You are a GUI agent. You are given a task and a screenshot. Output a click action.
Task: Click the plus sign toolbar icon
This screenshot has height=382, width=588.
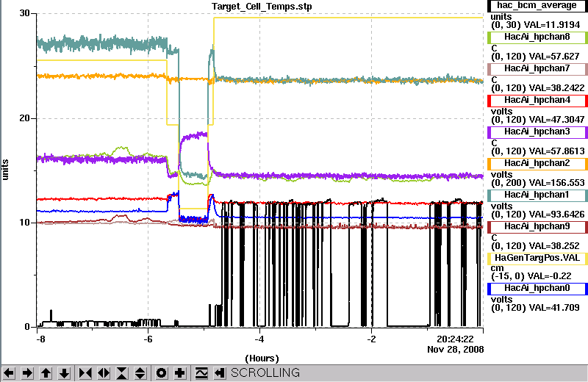point(180,373)
